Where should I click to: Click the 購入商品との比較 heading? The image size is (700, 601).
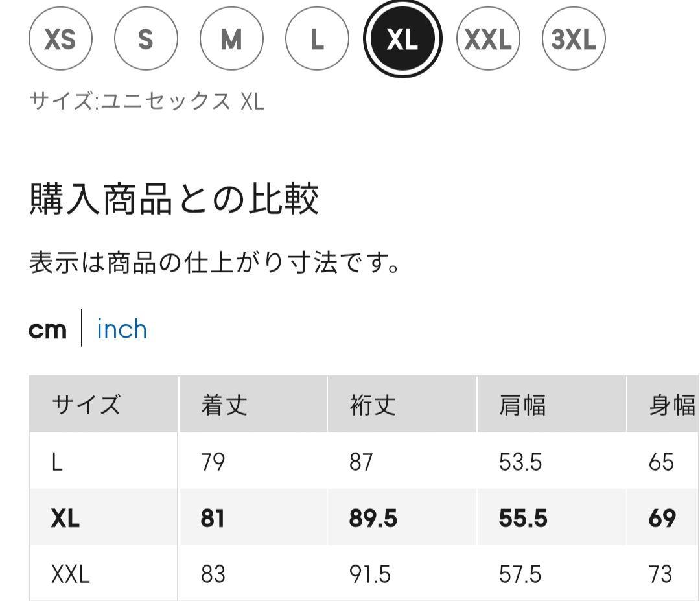(174, 200)
